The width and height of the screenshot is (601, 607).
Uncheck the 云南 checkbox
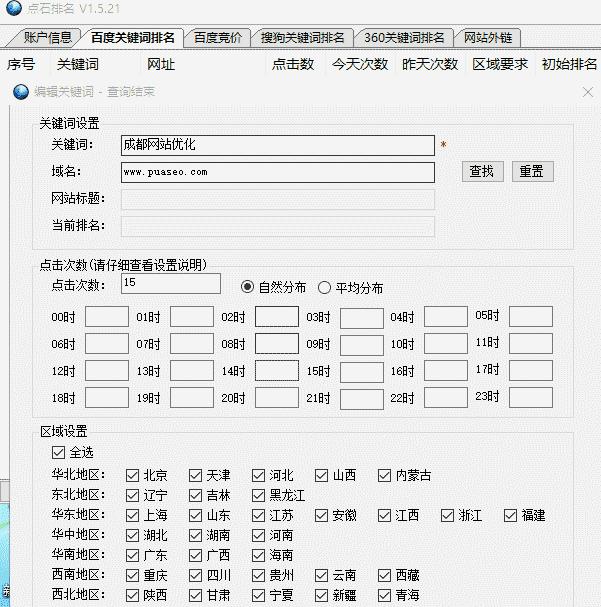coord(322,575)
